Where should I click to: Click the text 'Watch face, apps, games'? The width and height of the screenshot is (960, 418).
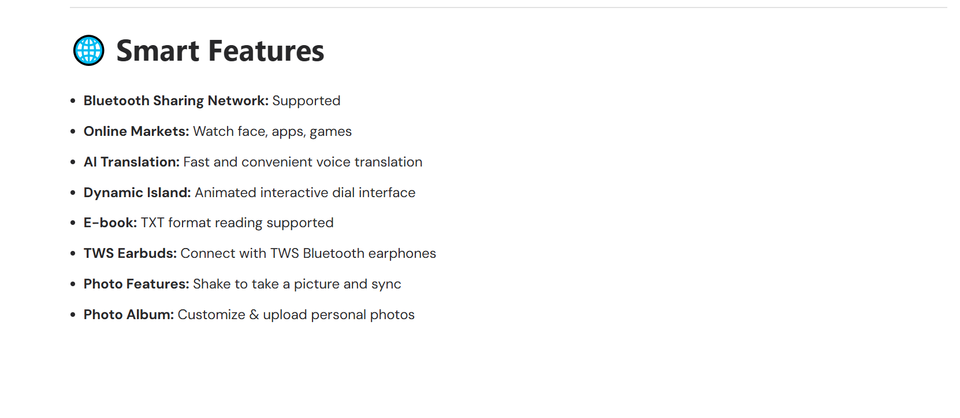click(272, 131)
